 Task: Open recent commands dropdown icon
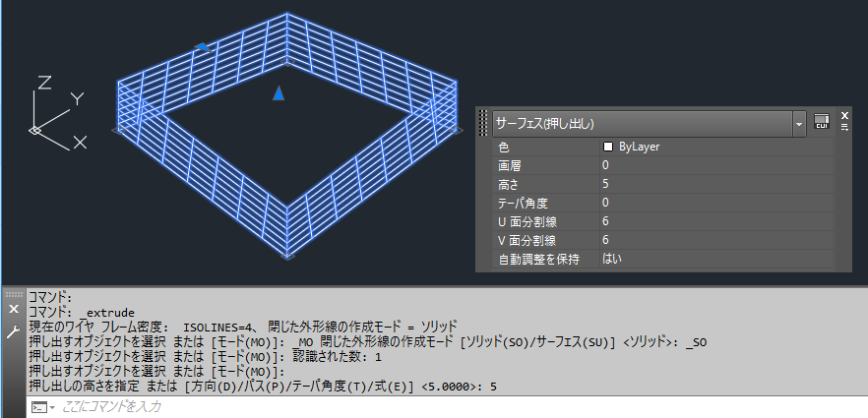pyautogui.click(x=43, y=407)
